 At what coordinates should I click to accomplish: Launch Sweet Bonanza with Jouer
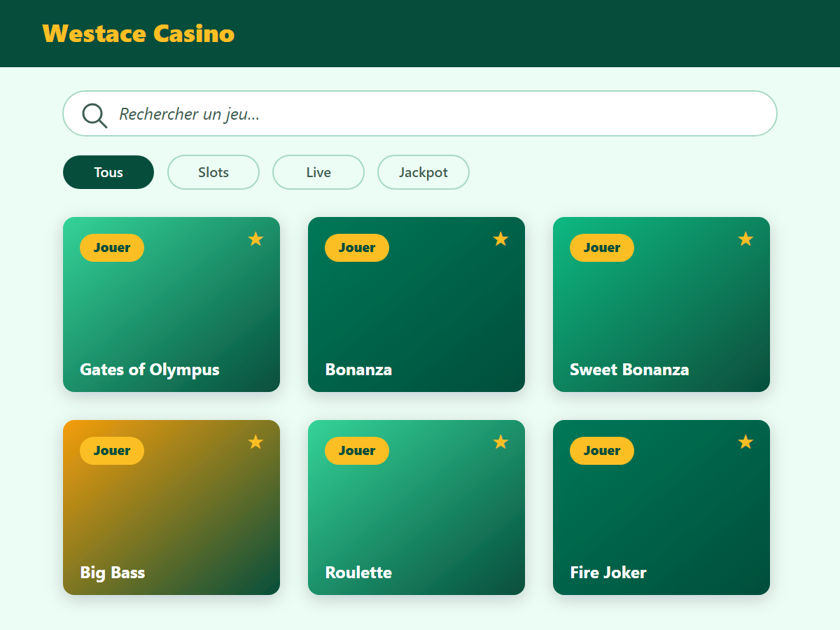(602, 248)
